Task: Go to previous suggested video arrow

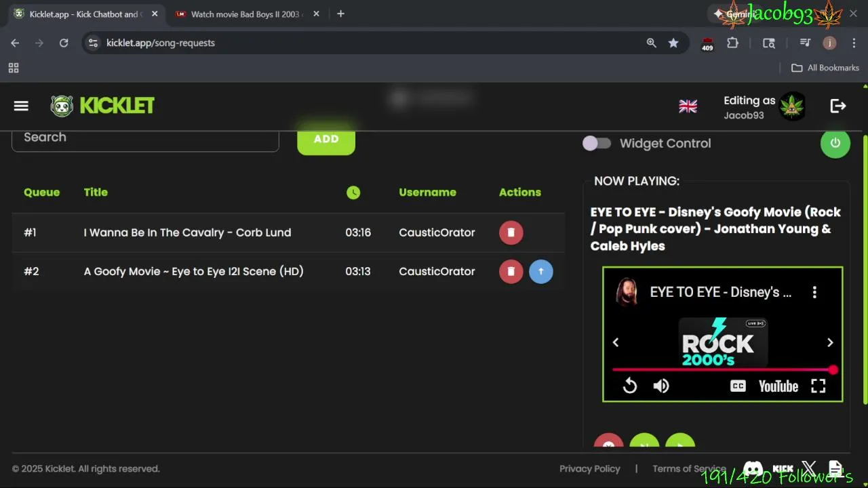Action: click(x=616, y=342)
